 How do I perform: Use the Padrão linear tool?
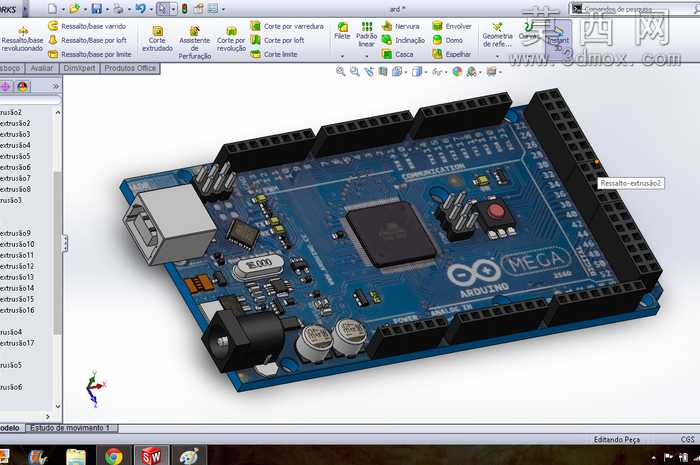click(367, 34)
